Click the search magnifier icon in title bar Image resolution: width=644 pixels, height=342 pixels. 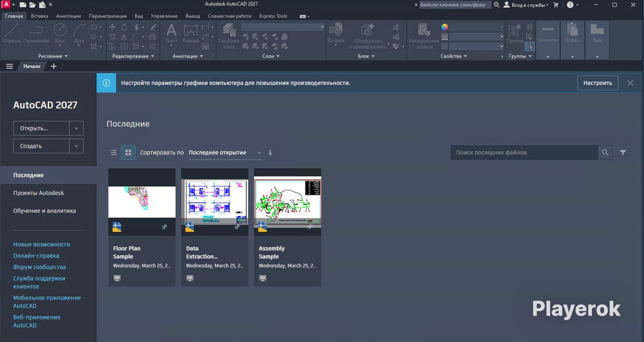pos(497,5)
